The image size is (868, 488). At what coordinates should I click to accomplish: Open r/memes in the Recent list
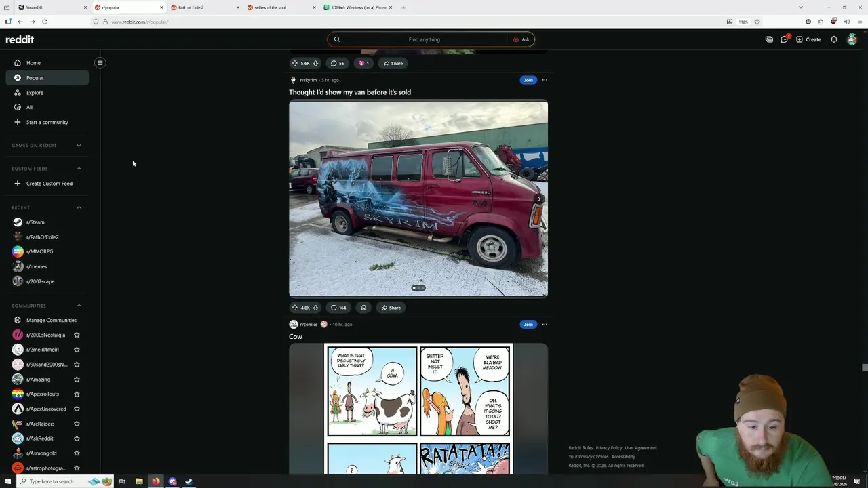(47, 266)
